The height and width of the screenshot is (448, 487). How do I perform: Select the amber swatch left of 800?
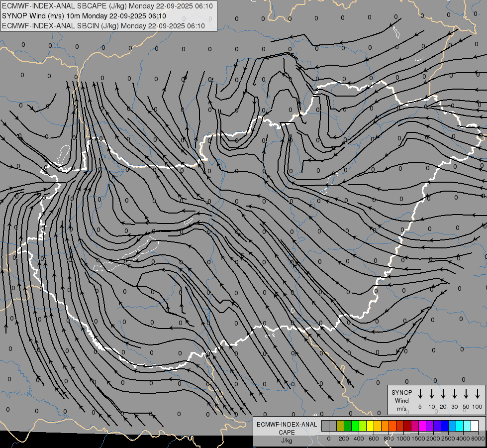[378, 426]
